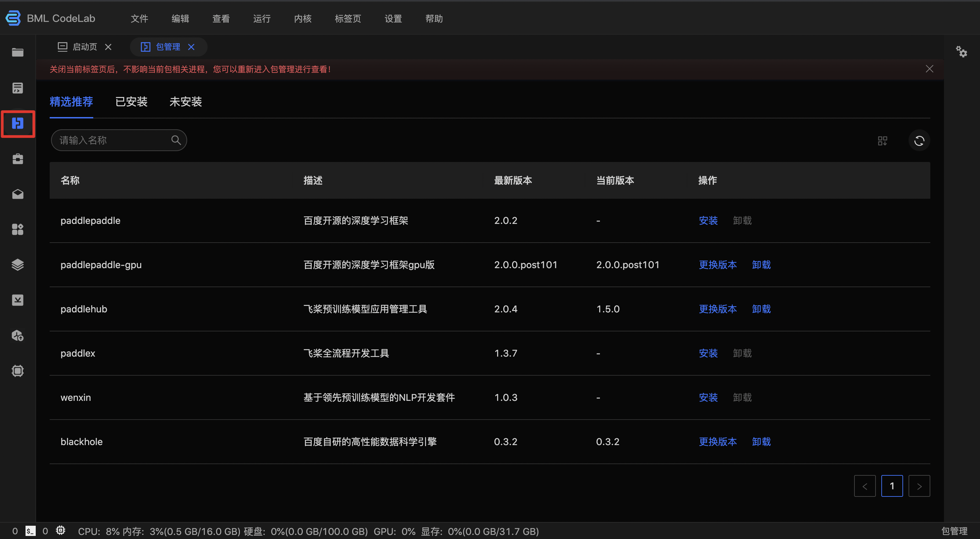Uninstall blackhole

761,442
